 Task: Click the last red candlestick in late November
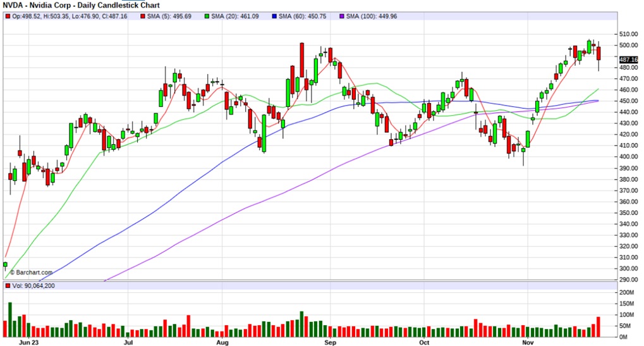coord(598,53)
